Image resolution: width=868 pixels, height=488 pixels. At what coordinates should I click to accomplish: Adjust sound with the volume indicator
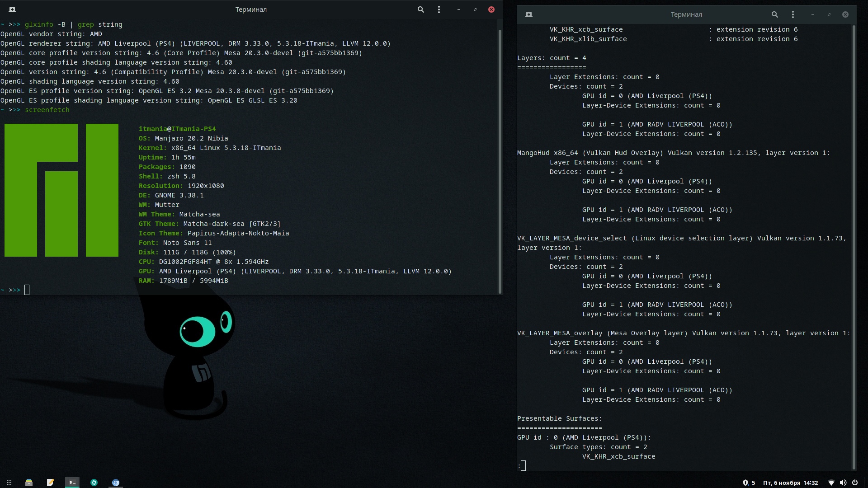pyautogui.click(x=844, y=483)
